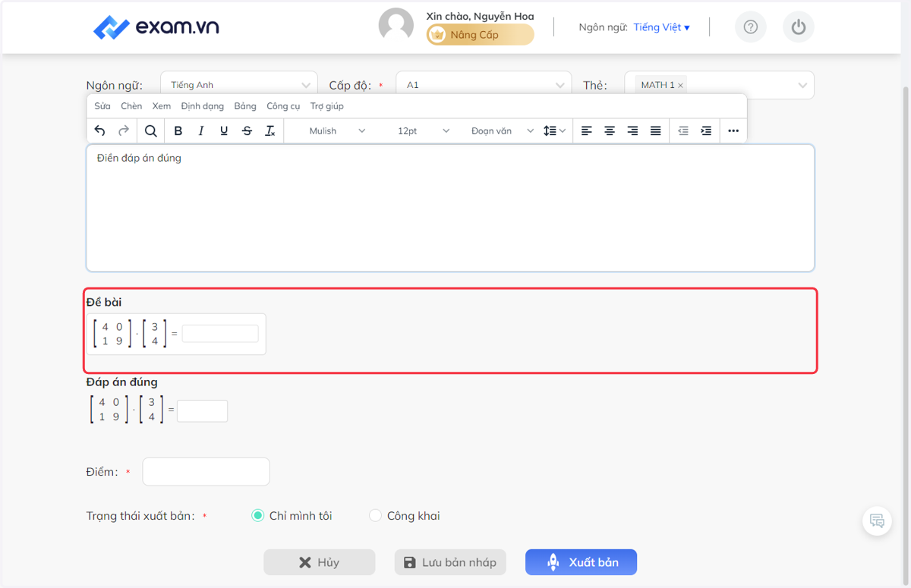Open the user avatar profile picture
Image resolution: width=911 pixels, height=588 pixels.
(x=396, y=26)
